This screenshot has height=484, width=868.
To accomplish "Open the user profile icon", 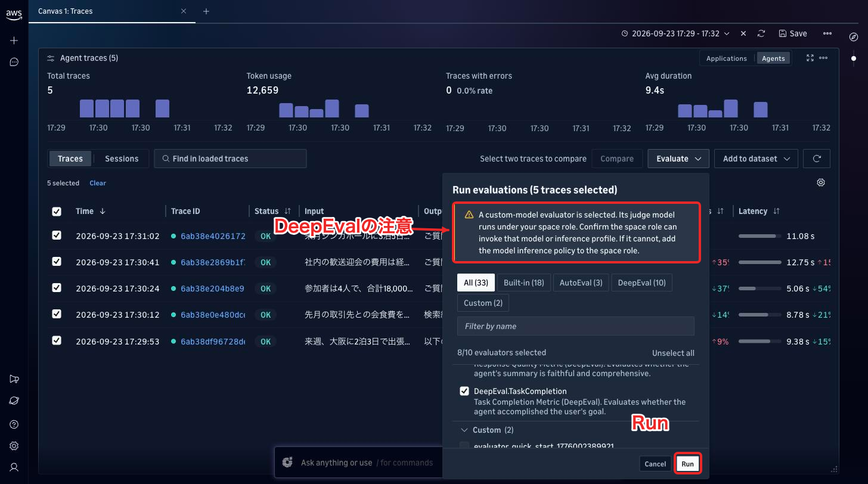I will coord(14,467).
